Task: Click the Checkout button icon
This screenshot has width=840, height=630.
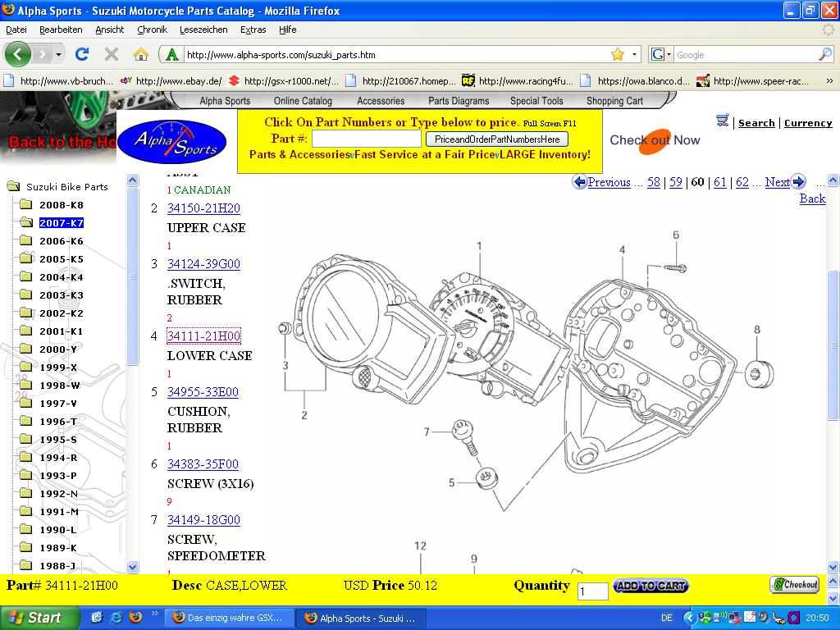Action: (795, 584)
